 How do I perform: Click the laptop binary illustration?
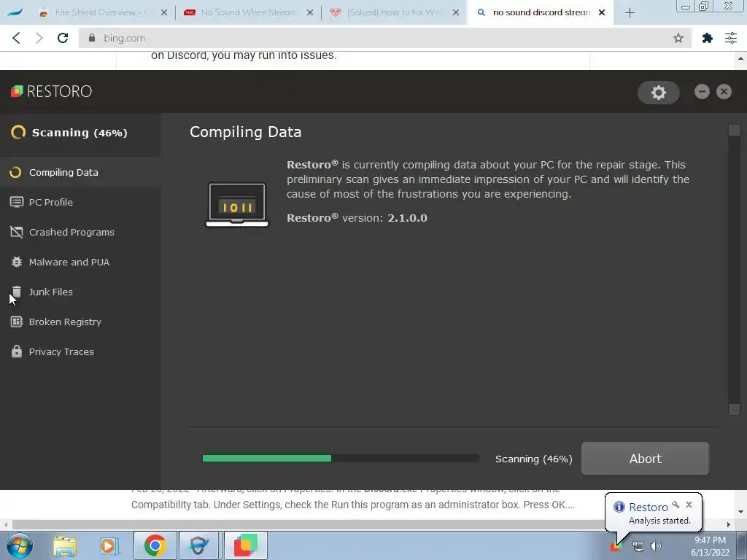[237, 205]
